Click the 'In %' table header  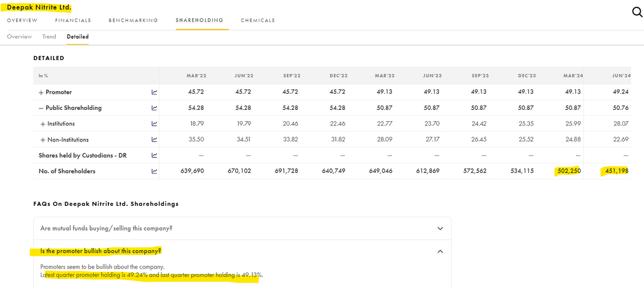coord(45,76)
